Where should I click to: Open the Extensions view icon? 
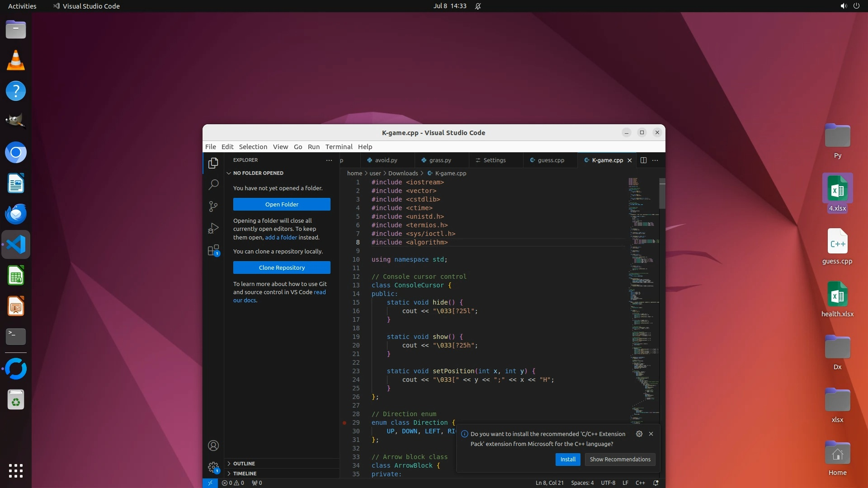(x=213, y=250)
